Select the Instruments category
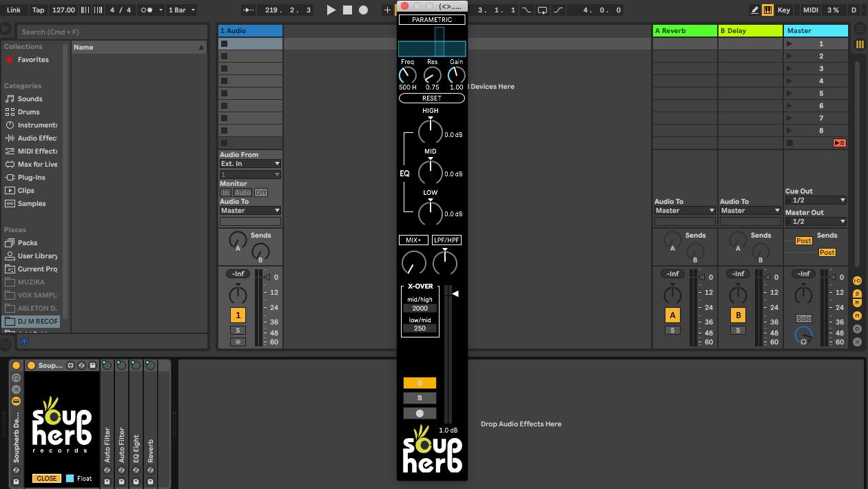Screen dimensions: 868x489 (x=37, y=125)
